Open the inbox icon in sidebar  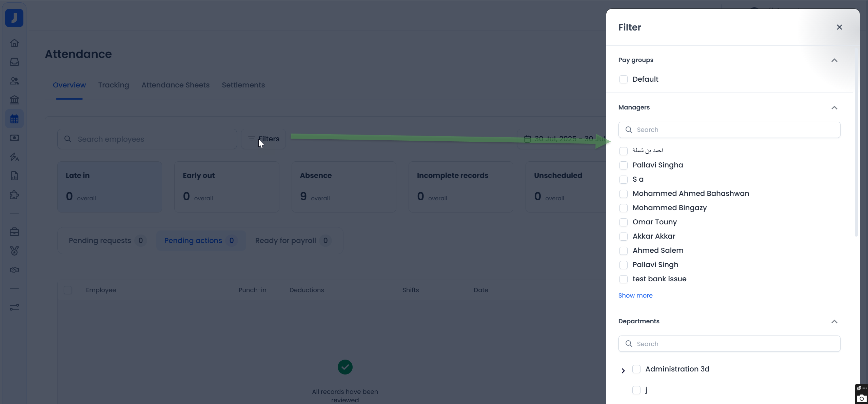pyautogui.click(x=14, y=62)
